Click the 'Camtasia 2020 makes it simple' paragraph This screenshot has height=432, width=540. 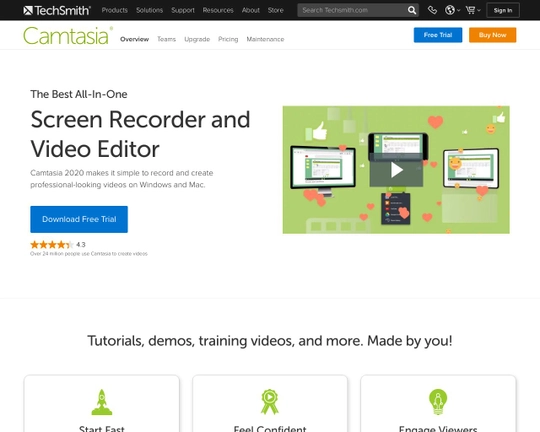122,179
